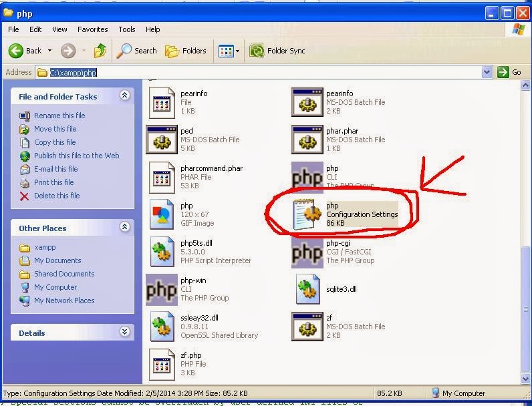
Task: Click Rename this file link
Action: click(59, 116)
